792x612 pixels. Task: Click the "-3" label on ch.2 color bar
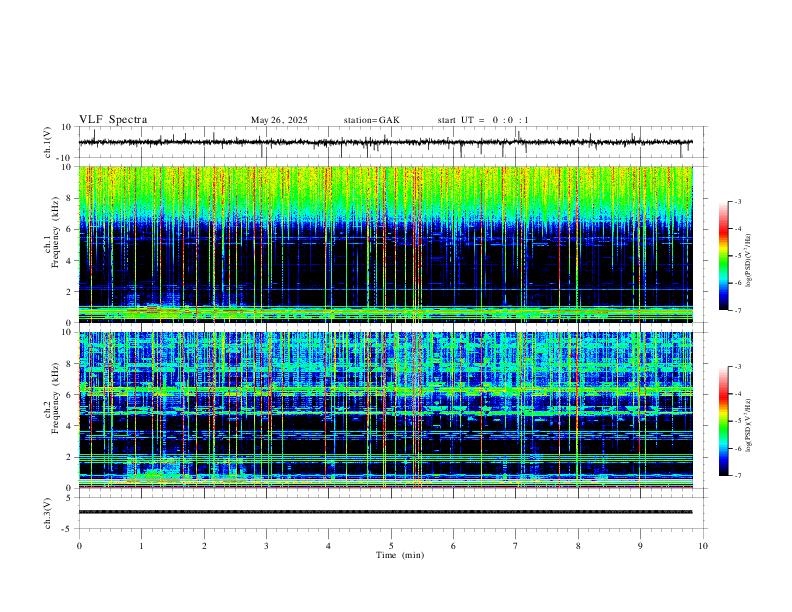(737, 367)
